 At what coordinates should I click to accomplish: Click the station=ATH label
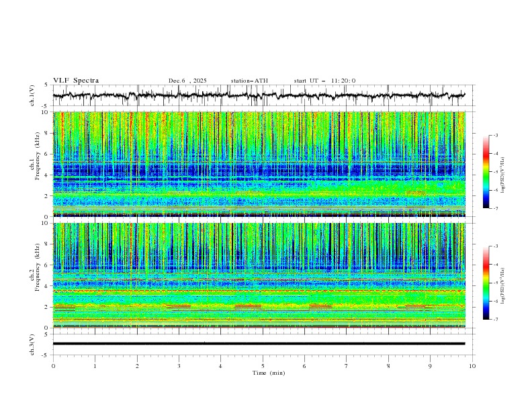(x=249, y=81)
